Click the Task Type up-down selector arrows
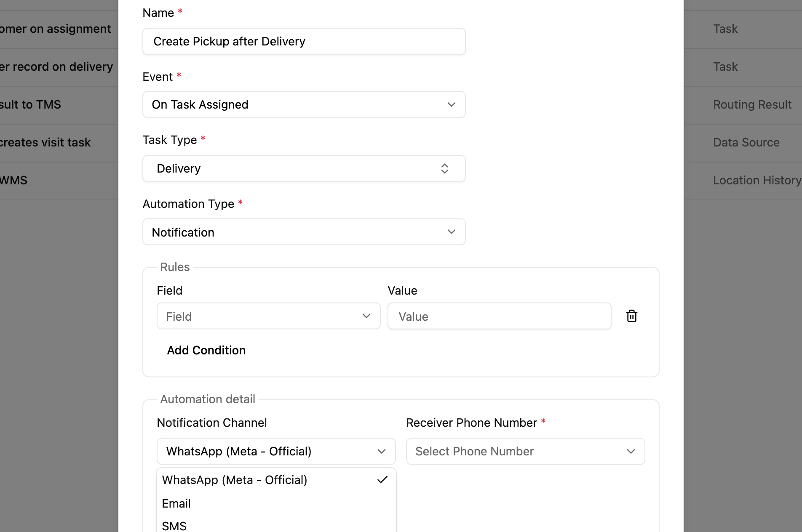 click(x=445, y=168)
